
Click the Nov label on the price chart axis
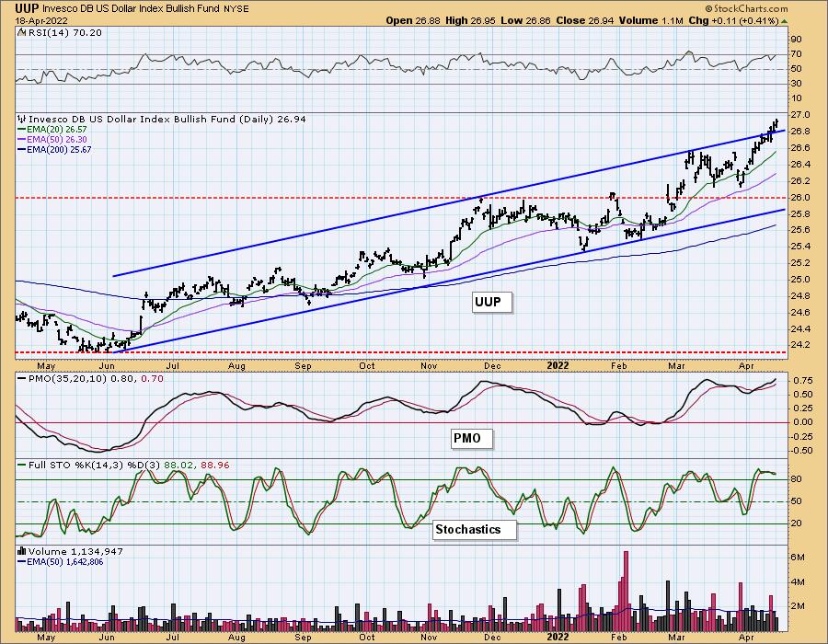tap(429, 365)
